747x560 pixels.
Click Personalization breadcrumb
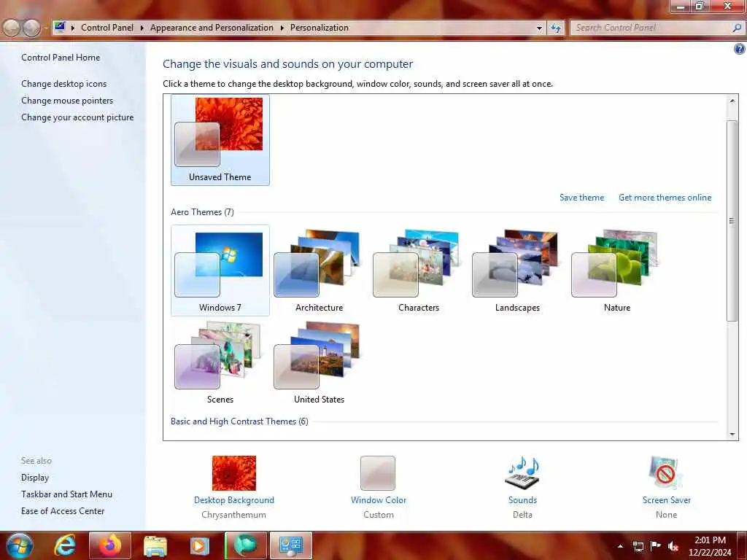point(320,28)
